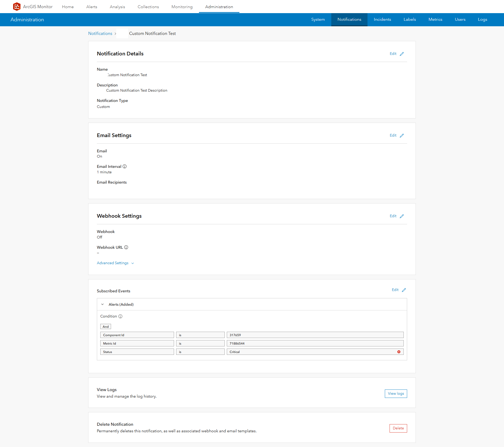
Task: Open the Email Interval info tooltip
Action: (x=124, y=166)
